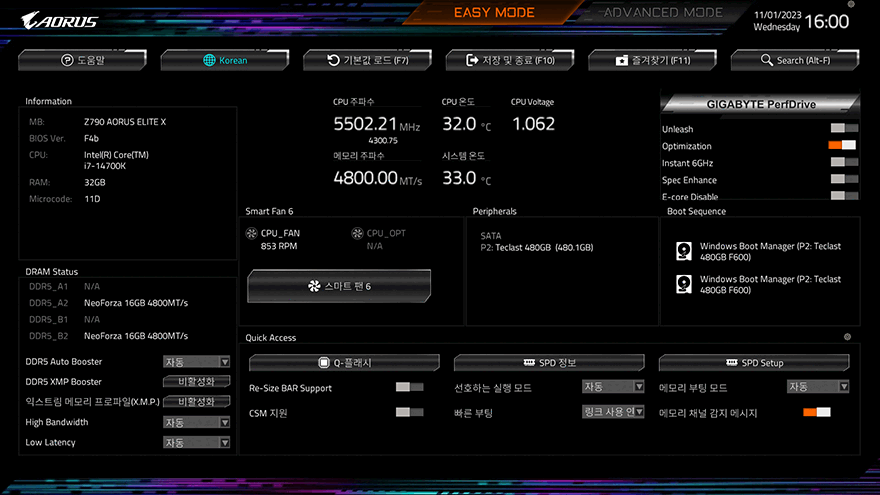Screen dimensions: 880x495
Task: Toggle the Unleash switch
Action: (844, 129)
